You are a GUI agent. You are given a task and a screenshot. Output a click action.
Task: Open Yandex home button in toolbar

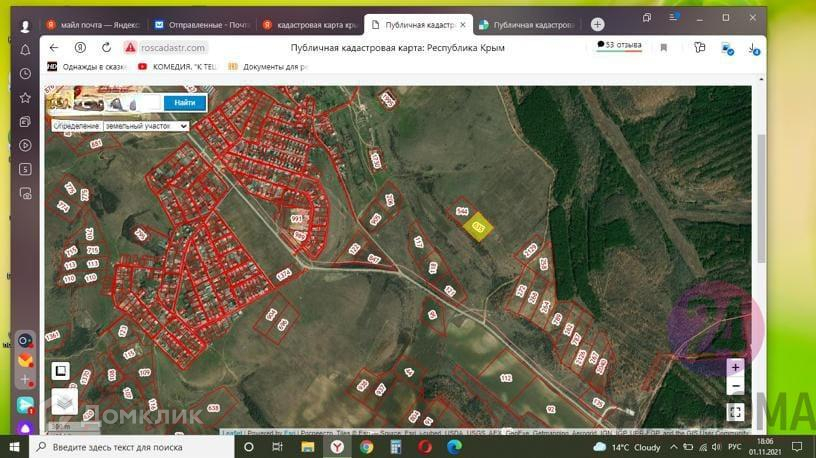pyautogui.click(x=80, y=48)
